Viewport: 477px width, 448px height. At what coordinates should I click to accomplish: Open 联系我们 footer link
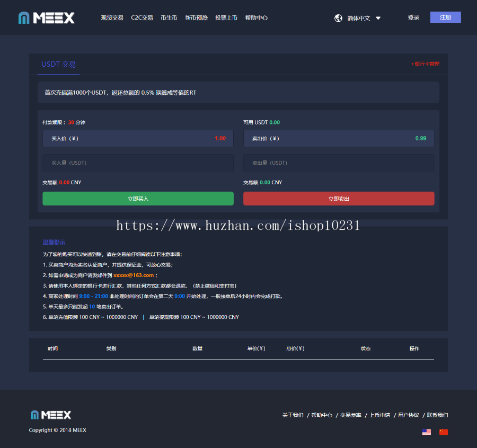coord(437,415)
